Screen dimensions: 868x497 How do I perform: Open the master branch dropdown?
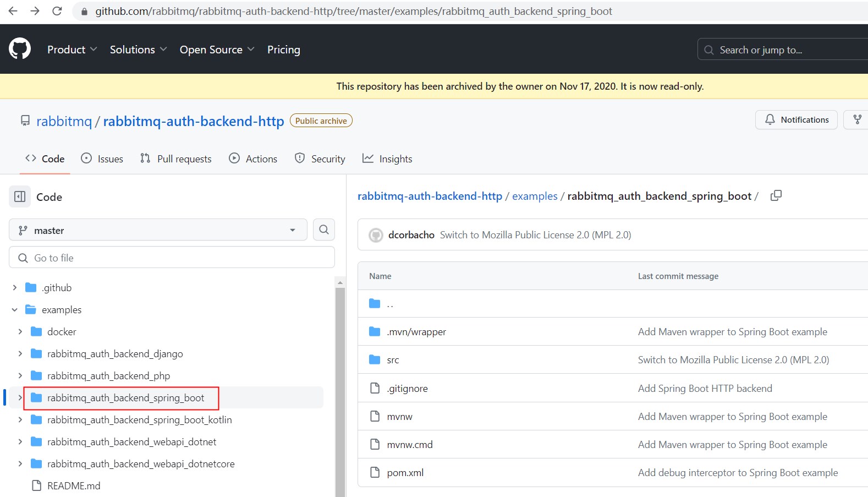[x=158, y=230]
